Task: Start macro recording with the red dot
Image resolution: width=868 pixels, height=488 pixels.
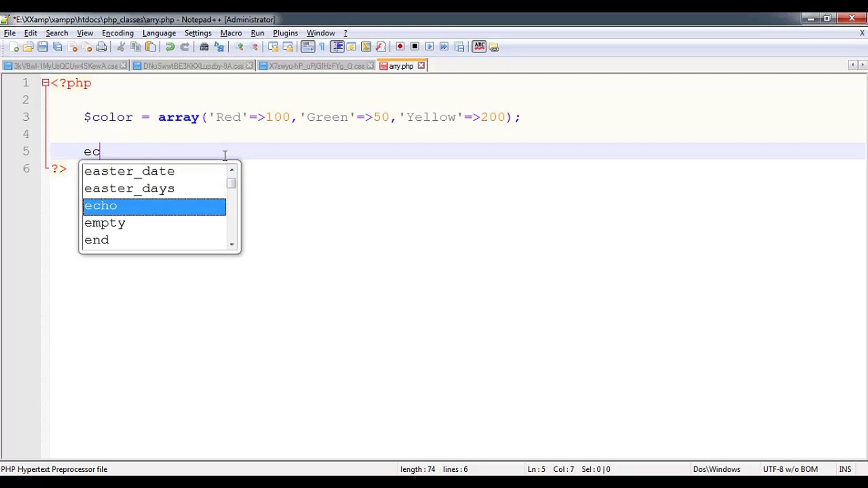Action: [x=400, y=47]
